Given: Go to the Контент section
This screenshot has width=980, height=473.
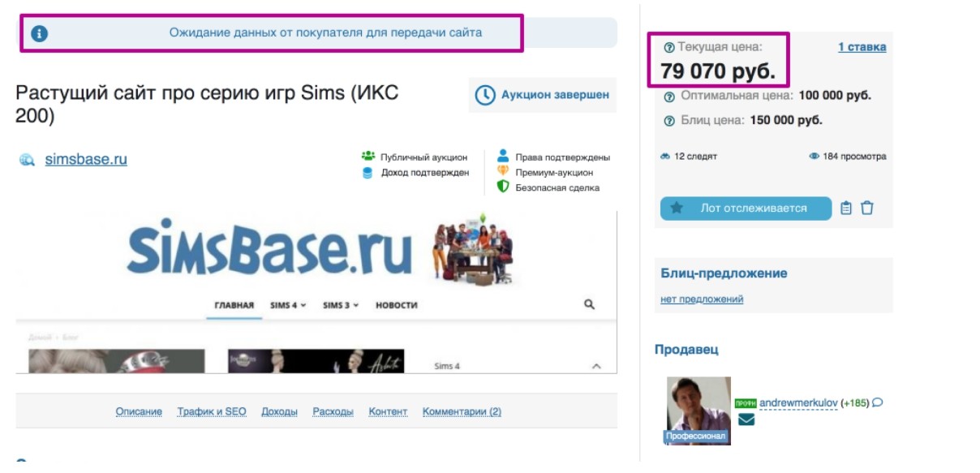Looking at the screenshot, I should pyautogui.click(x=388, y=412).
